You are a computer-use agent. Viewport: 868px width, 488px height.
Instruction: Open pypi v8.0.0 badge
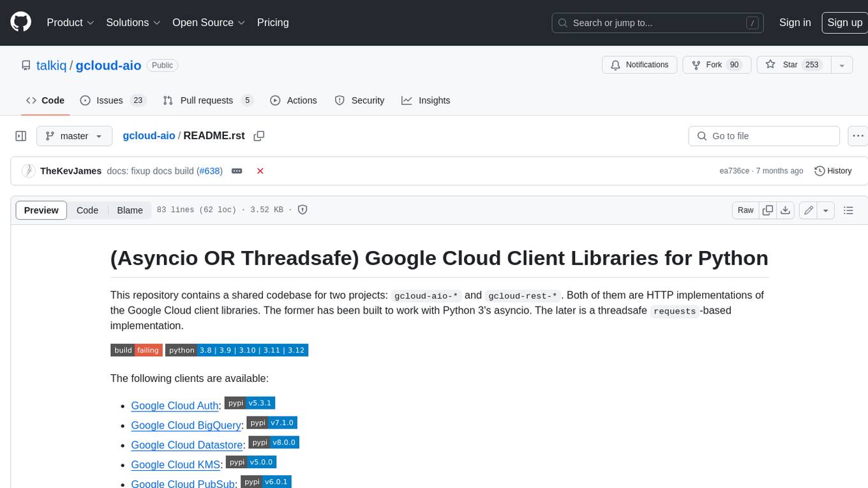tap(273, 442)
